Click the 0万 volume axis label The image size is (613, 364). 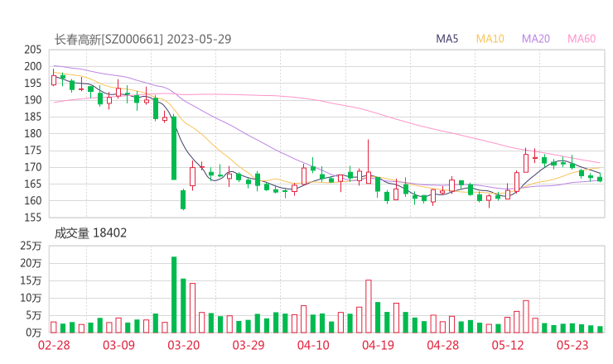(x=33, y=333)
